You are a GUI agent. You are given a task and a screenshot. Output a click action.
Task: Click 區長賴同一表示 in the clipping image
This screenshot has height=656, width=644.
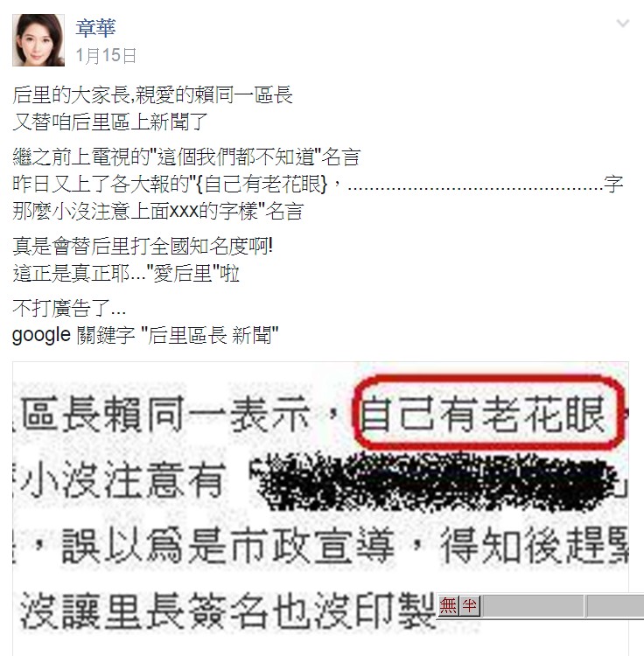[165, 415]
